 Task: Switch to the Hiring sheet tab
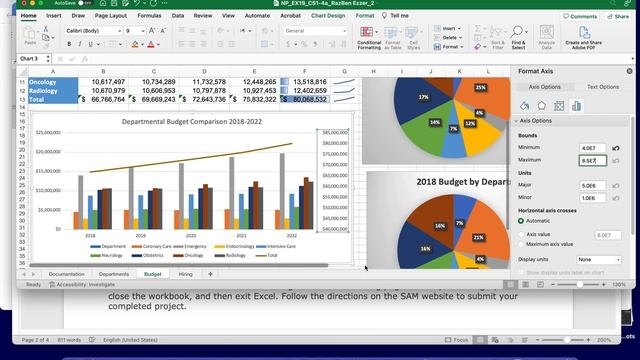pyautogui.click(x=185, y=274)
